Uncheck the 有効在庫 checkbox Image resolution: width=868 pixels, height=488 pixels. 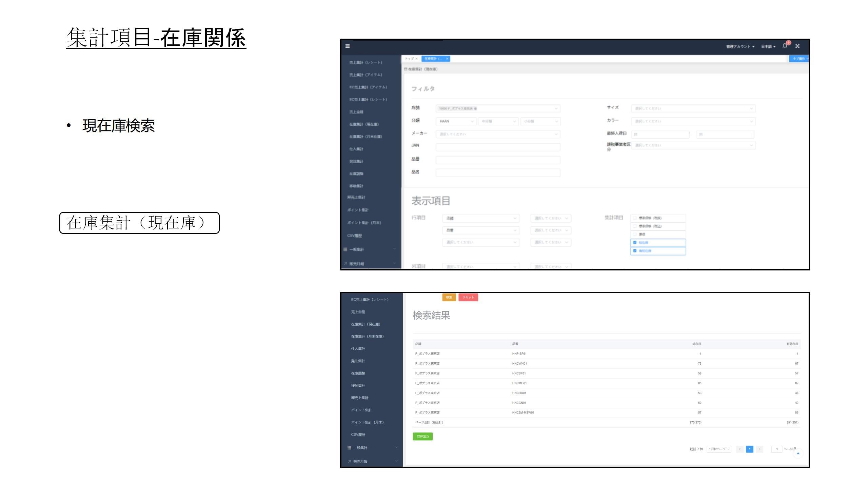[x=635, y=251]
